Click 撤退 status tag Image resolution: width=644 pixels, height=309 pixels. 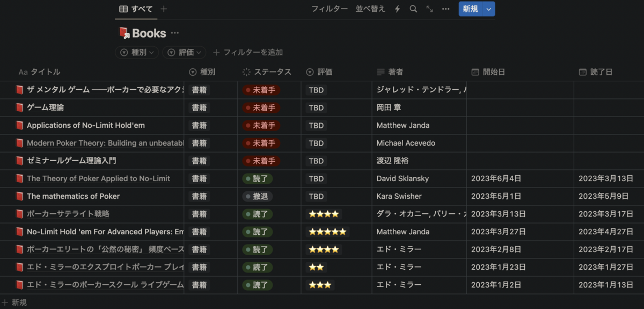pos(258,196)
